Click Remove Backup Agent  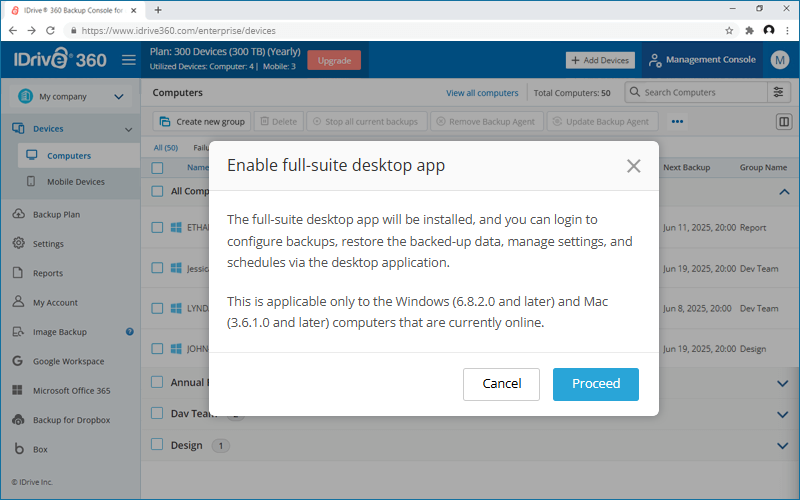point(487,121)
